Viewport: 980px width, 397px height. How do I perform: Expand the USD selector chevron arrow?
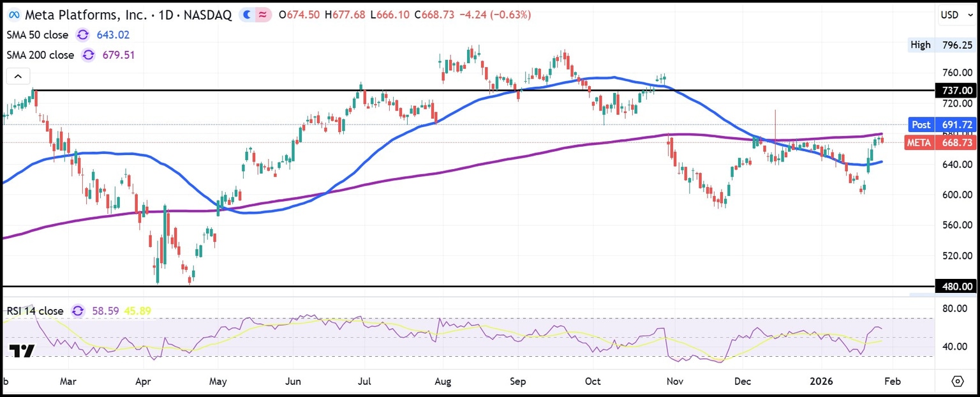click(x=972, y=15)
